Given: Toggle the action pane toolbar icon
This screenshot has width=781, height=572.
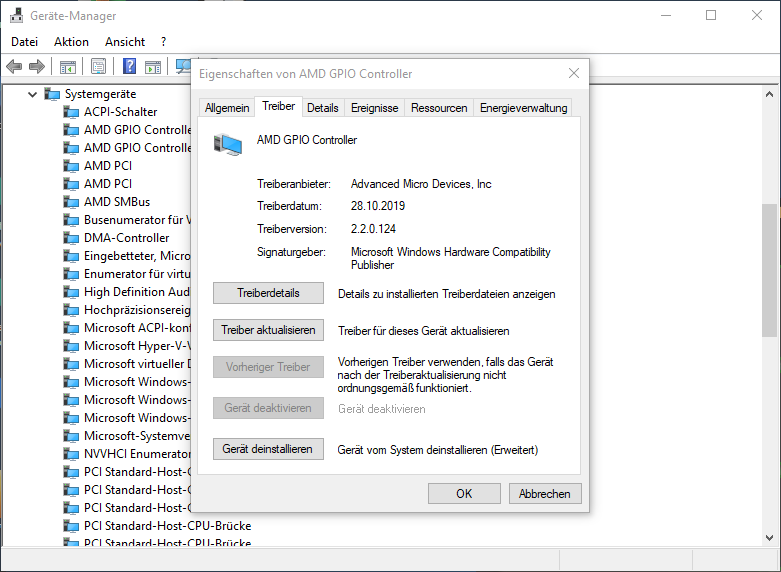Looking at the screenshot, I should click(153, 66).
